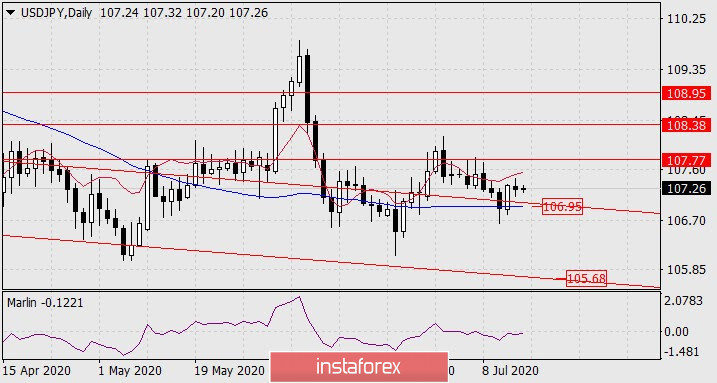
Task: Click the 108.95 red price level label
Action: [686, 94]
